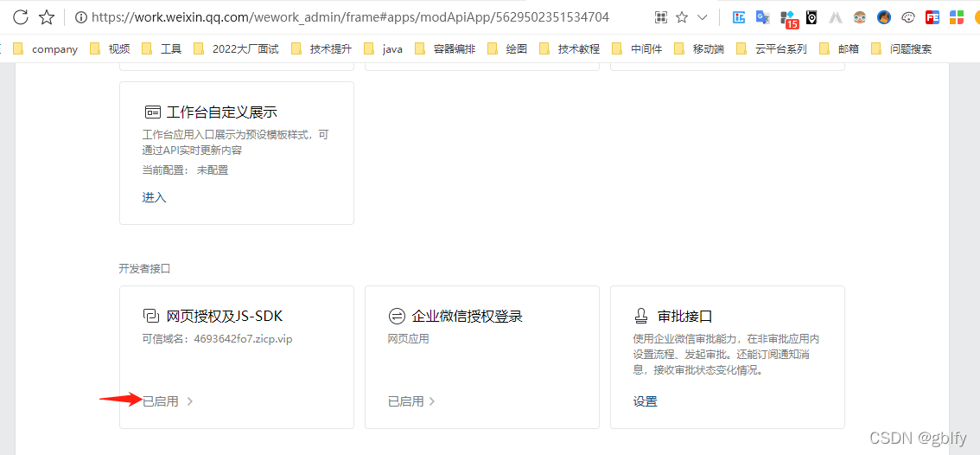The height and width of the screenshot is (455, 980).
Task: Click 设置 link in 审批接口 card
Action: coord(645,402)
